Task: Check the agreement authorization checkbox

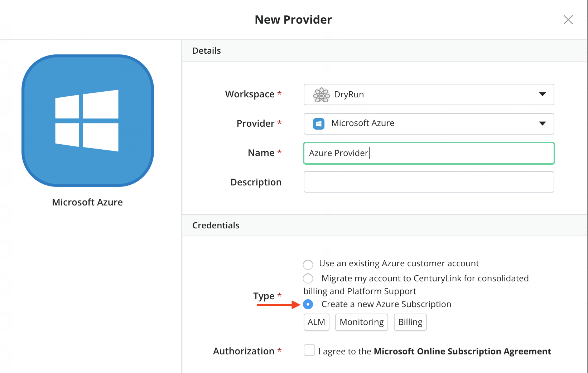Action: [309, 350]
